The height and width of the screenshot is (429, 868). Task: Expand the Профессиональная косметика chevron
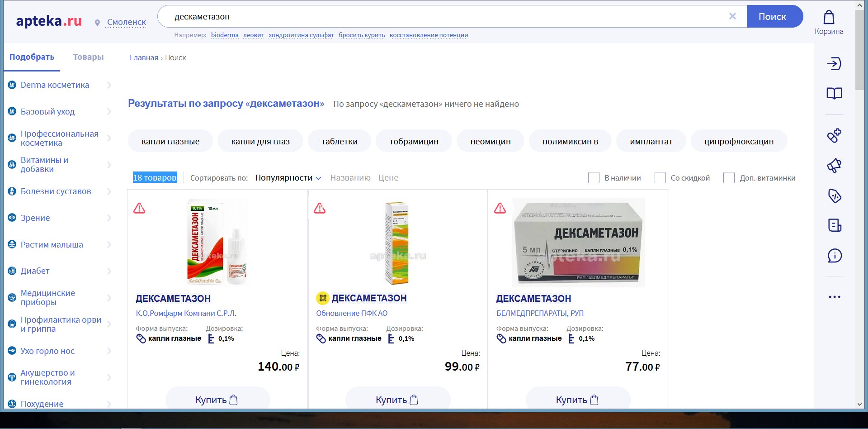(x=109, y=138)
